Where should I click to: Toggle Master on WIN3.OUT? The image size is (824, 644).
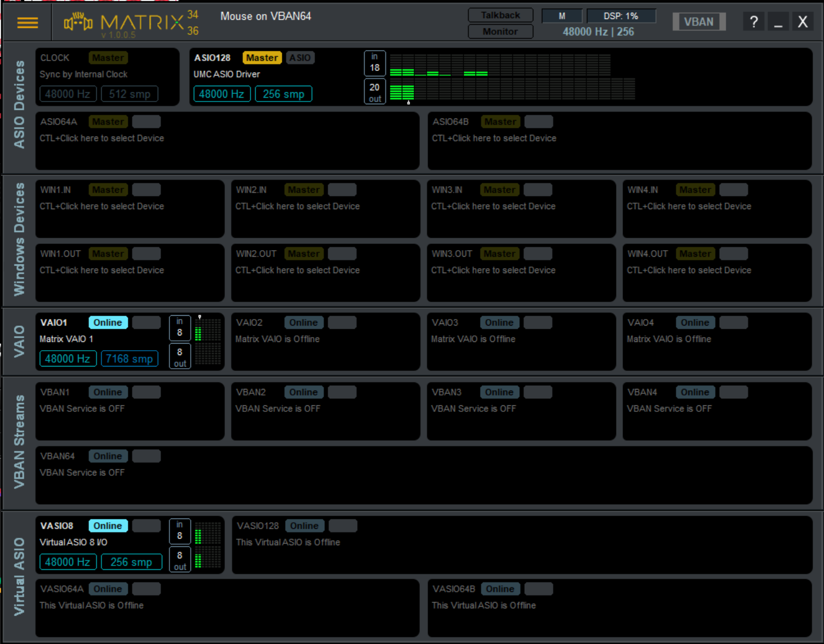tap(500, 254)
